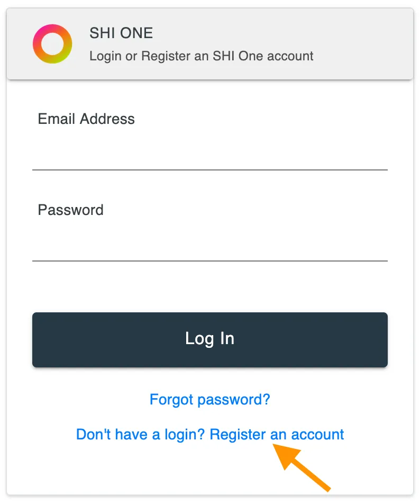Click the word "account" in the register link

pyautogui.click(x=317, y=435)
